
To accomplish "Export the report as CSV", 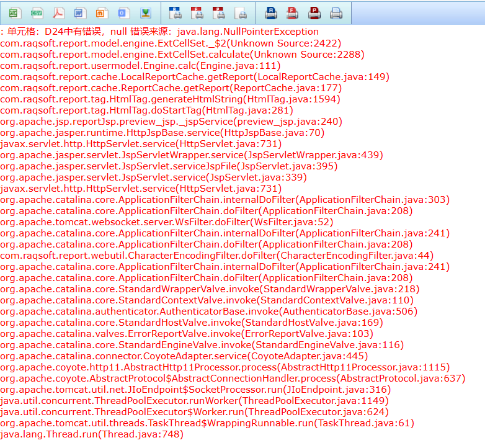I will coord(37,13).
